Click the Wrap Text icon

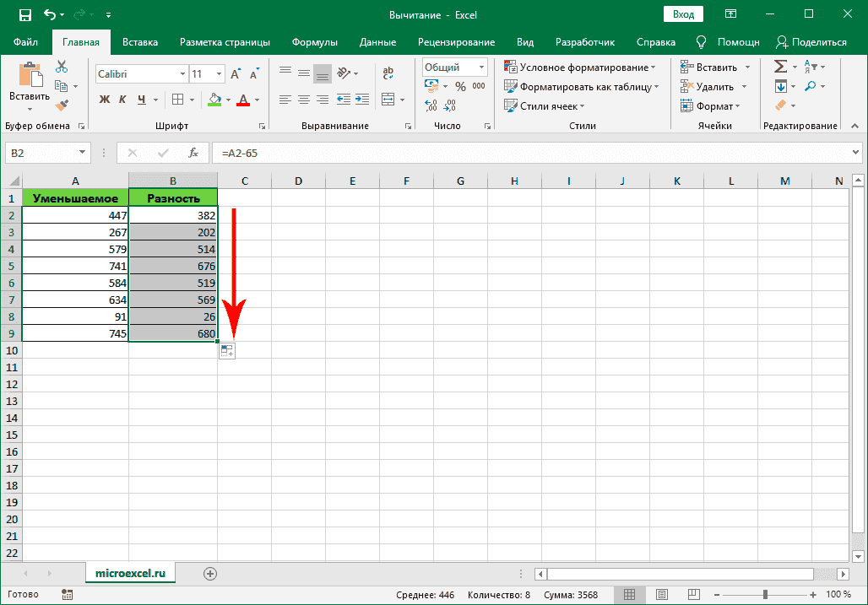point(388,73)
